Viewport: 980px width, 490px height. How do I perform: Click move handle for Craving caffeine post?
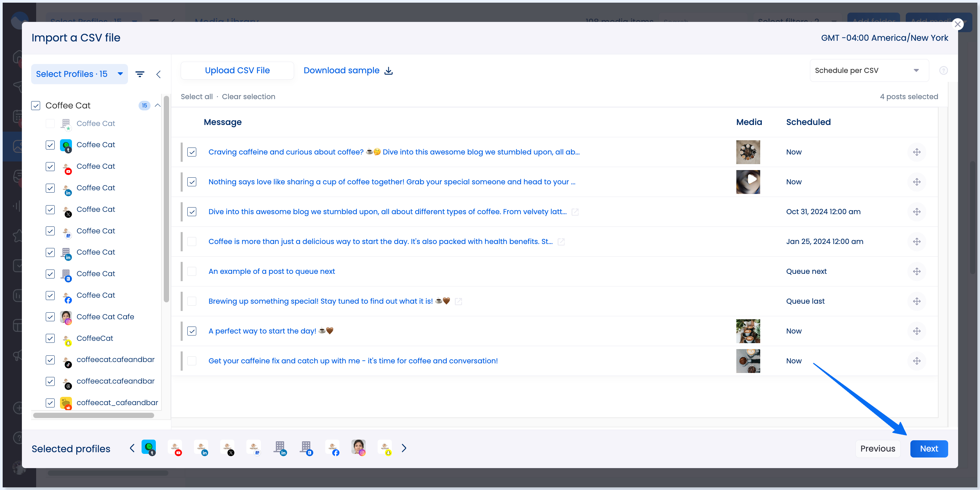click(917, 152)
